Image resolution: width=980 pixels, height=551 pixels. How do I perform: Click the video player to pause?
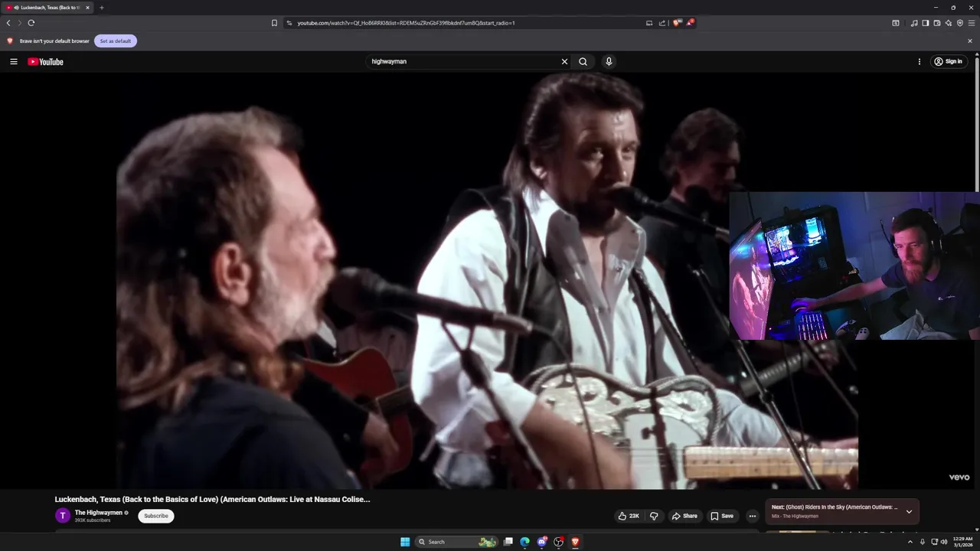click(487, 281)
